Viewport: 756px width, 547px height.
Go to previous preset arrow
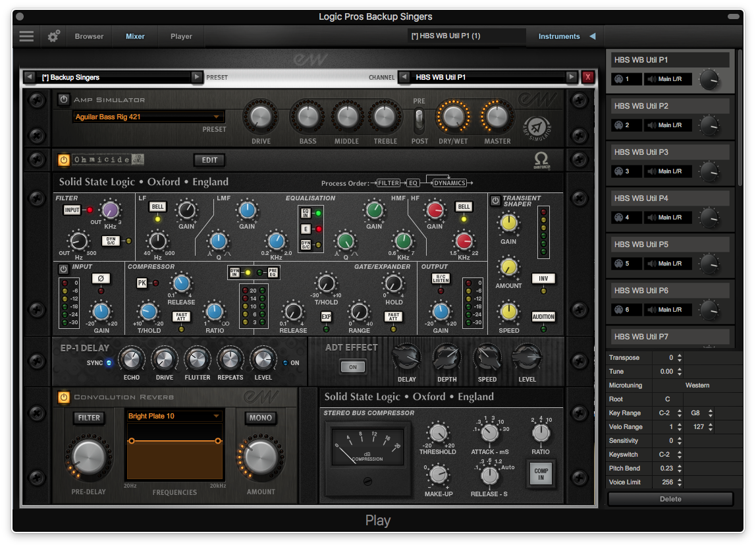click(x=30, y=76)
